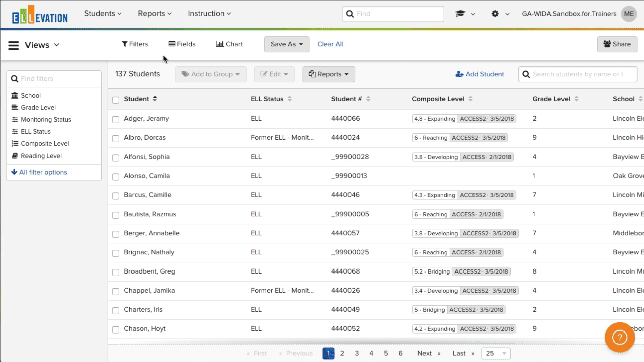Toggle the hamburger Views menu icon
Screen dimensions: 644x362
[14, 45]
